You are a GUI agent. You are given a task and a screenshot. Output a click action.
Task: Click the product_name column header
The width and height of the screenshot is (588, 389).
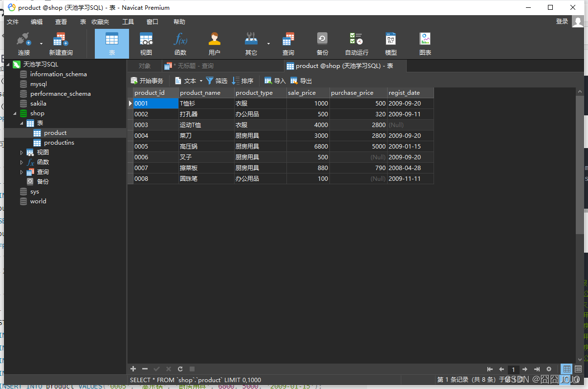pos(206,93)
